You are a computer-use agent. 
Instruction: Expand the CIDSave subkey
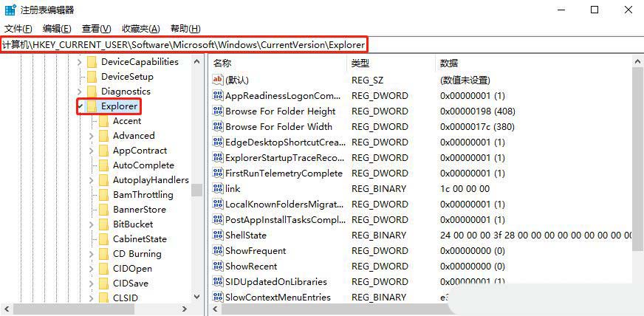[x=91, y=284]
